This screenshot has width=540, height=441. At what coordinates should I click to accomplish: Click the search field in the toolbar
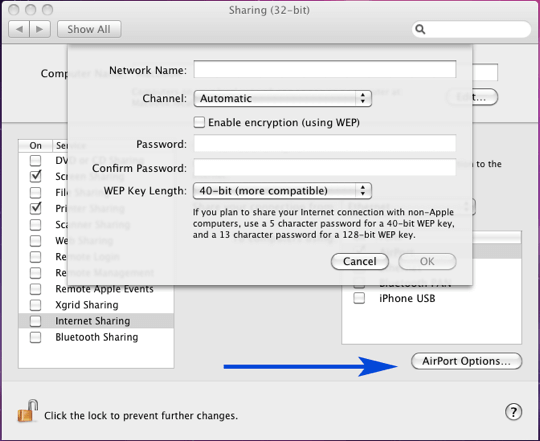[x=471, y=29]
